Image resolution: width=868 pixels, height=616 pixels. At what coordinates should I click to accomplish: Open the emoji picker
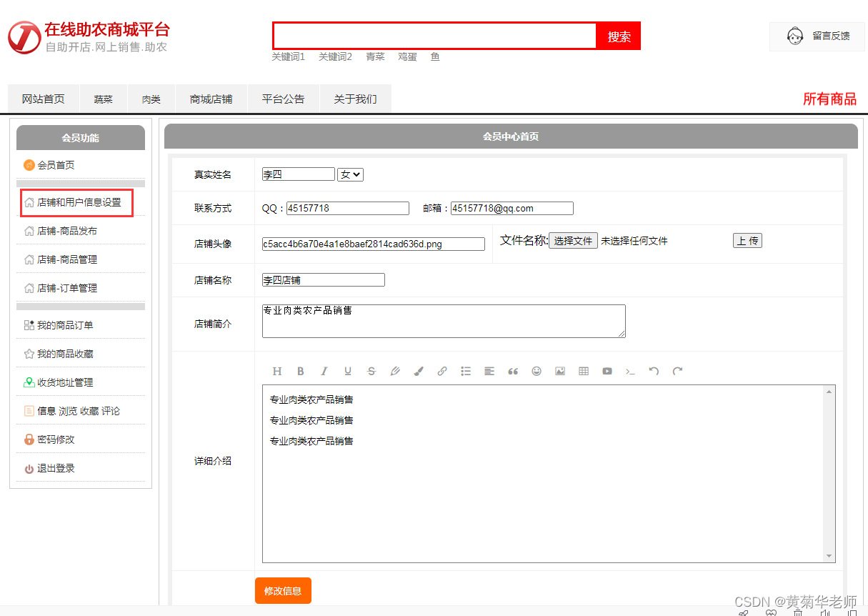pyautogui.click(x=536, y=371)
